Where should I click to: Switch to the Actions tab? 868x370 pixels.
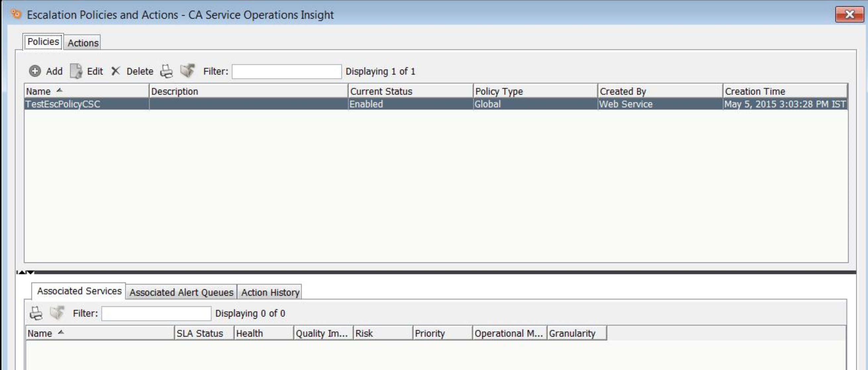click(82, 43)
